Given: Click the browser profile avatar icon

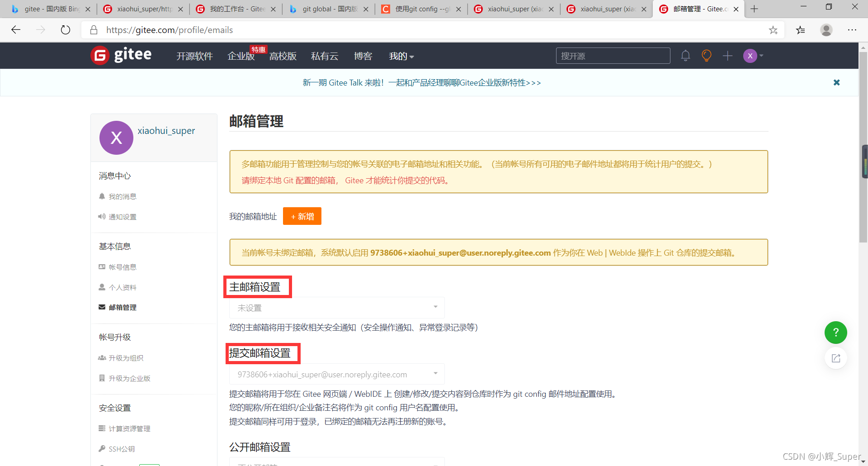Looking at the screenshot, I should coord(826,30).
